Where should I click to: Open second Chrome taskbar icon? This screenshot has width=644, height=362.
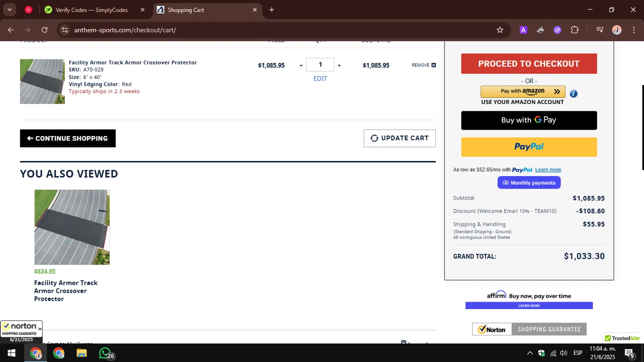[59, 353]
